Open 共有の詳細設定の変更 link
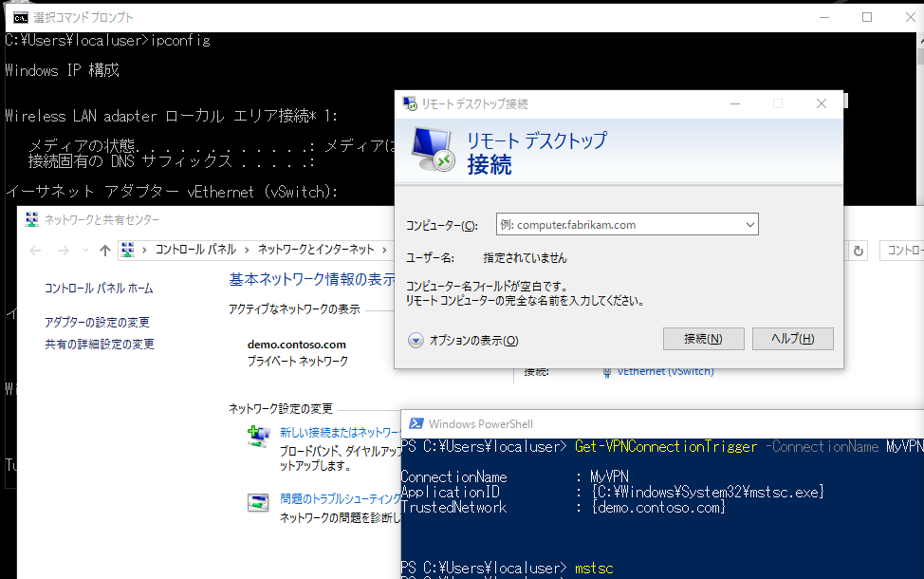The height and width of the screenshot is (579, 924). [x=100, y=344]
